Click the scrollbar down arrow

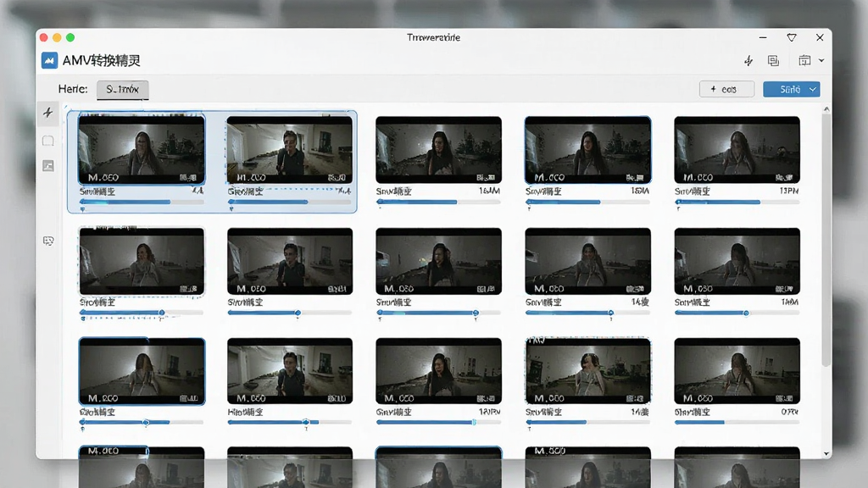coord(826,454)
